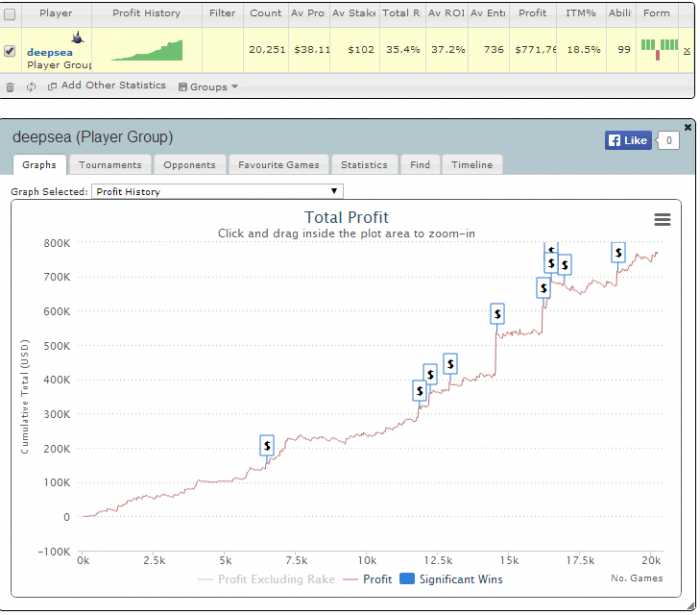Image resolution: width=700 pixels, height=615 pixels.
Task: Uncheck the deepsea row checkbox
Action: (9, 51)
